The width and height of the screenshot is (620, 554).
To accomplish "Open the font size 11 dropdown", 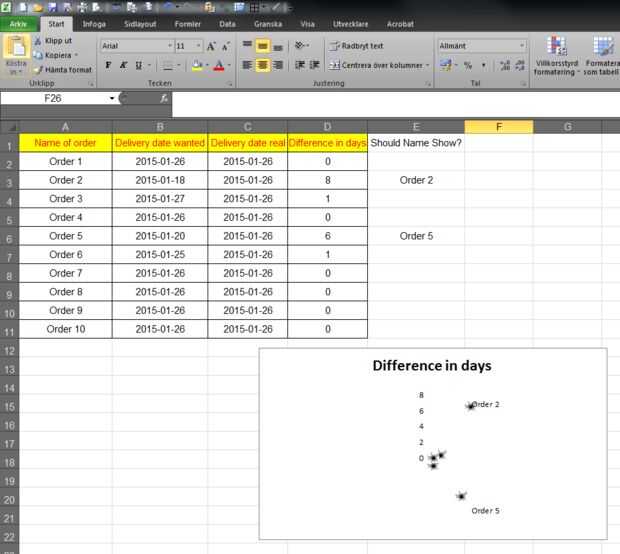I will pyautogui.click(x=198, y=46).
